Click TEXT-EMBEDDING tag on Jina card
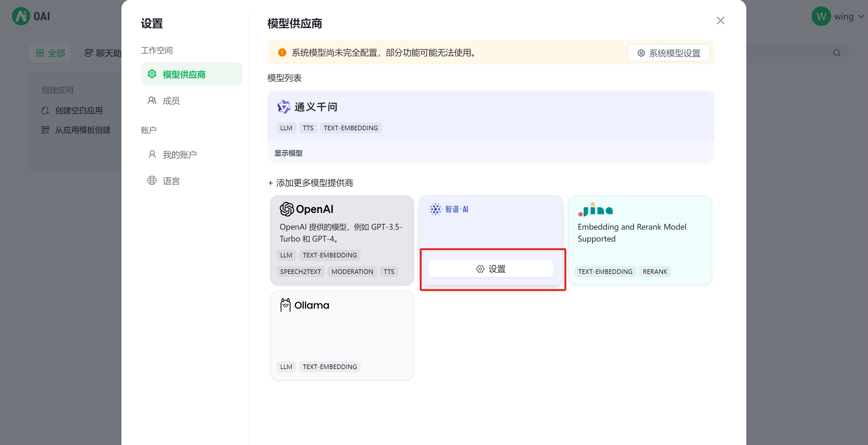Viewport: 868px width, 445px height. (x=605, y=271)
